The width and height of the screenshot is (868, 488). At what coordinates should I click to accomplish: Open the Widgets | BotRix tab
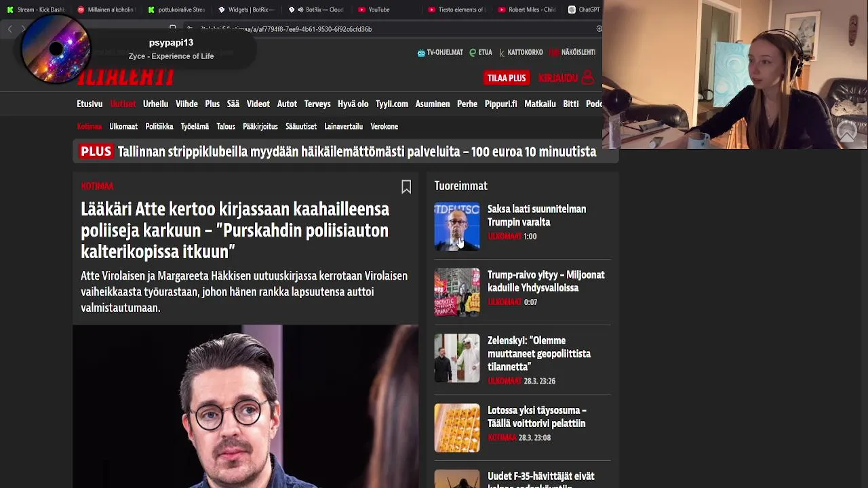246,9
